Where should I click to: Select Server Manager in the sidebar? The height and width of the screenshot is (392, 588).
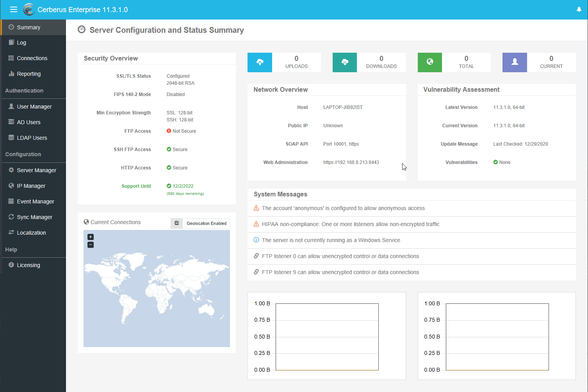point(36,170)
